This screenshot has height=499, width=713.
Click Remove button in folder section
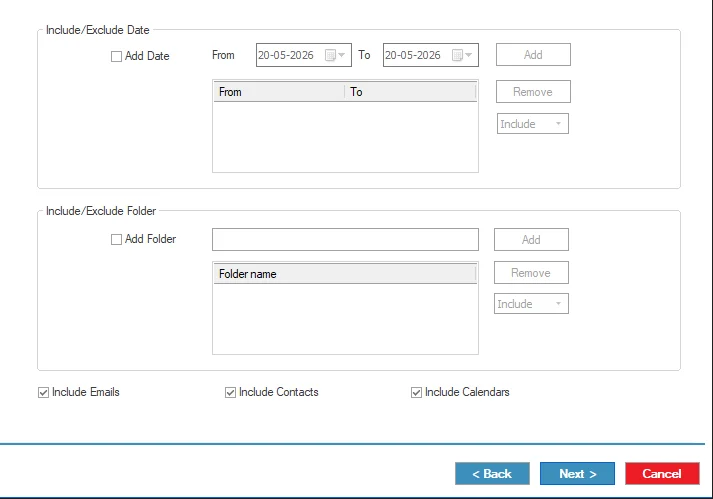click(531, 272)
